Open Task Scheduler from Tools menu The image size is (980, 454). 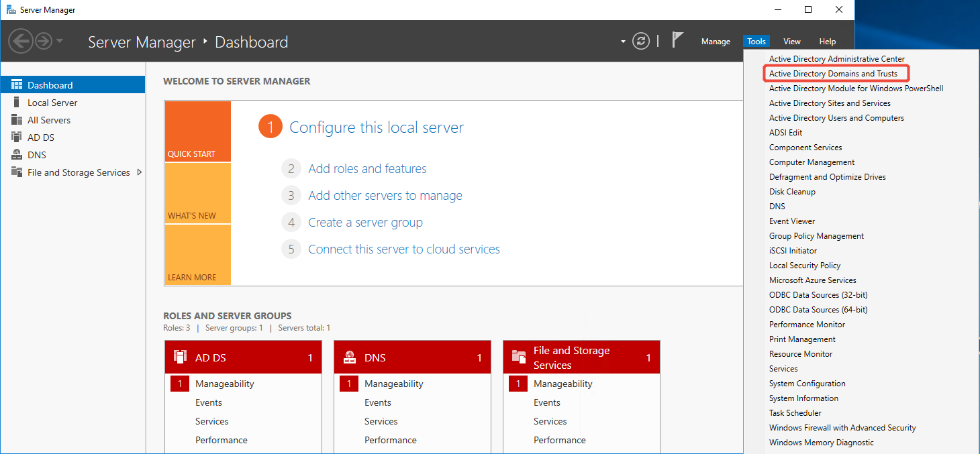pos(795,413)
